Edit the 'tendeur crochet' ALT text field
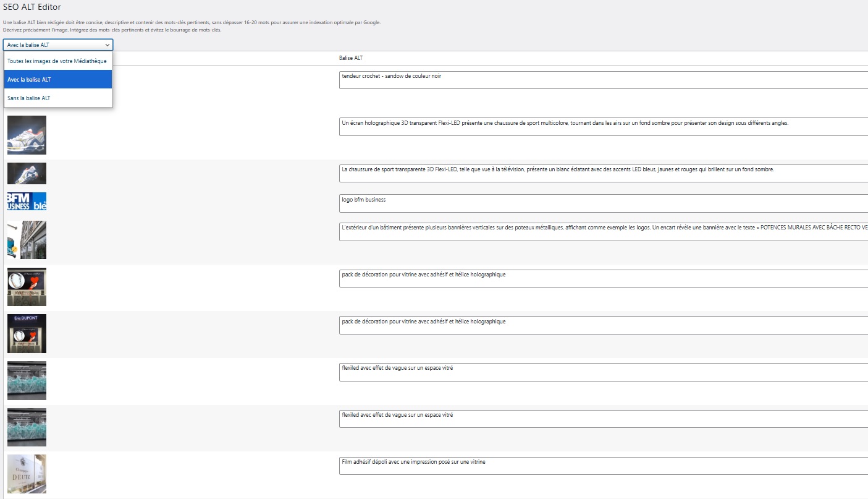The image size is (868, 499). pos(602,80)
